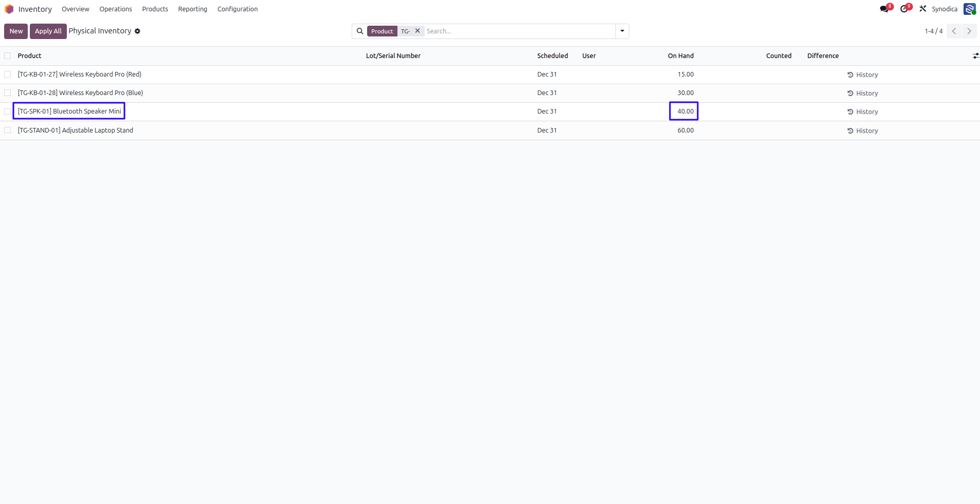The height and width of the screenshot is (504, 980).
Task: Focus the Search input field
Action: 519,31
